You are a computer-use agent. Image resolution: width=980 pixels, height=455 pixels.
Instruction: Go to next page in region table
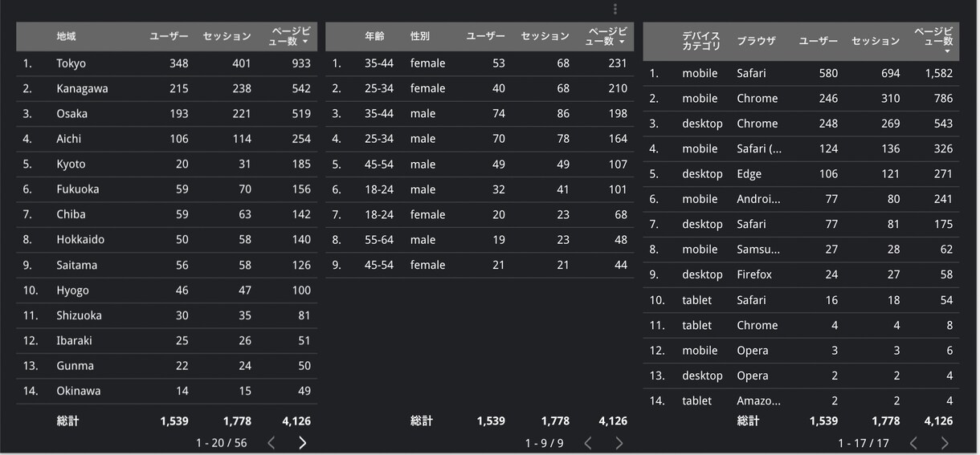[303, 442]
